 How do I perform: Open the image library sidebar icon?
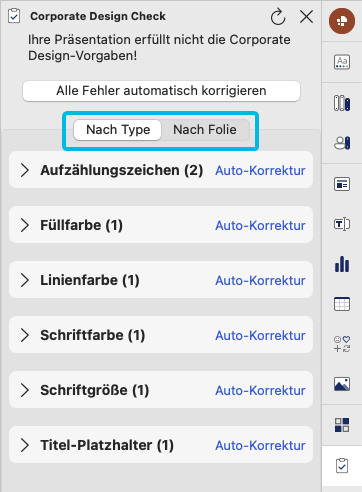click(x=342, y=384)
